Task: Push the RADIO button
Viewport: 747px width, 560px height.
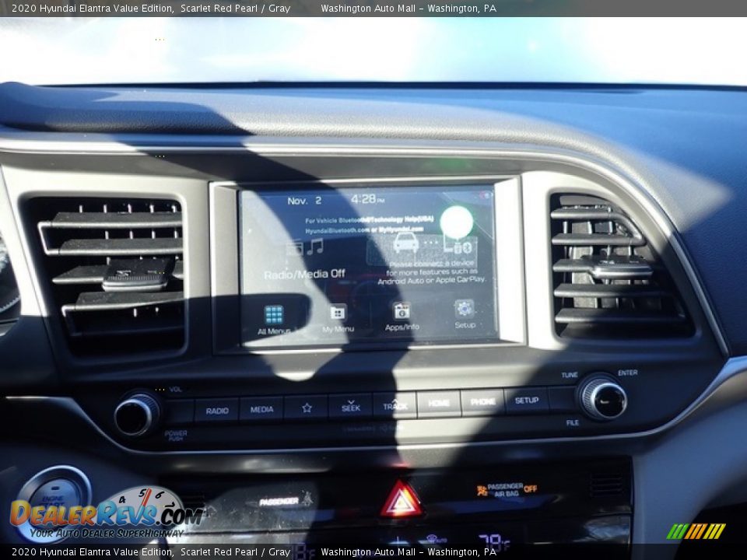Action: coord(217,411)
